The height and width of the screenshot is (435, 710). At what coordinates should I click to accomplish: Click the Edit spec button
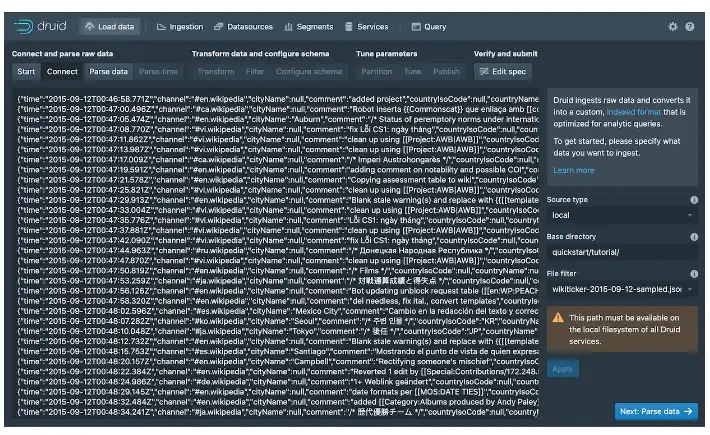(x=503, y=72)
